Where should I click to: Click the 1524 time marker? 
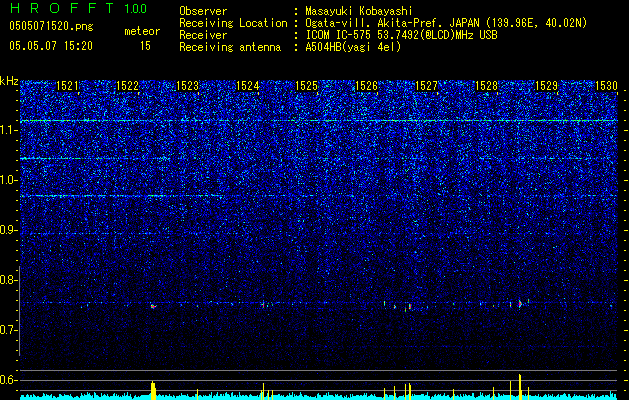click(x=247, y=86)
